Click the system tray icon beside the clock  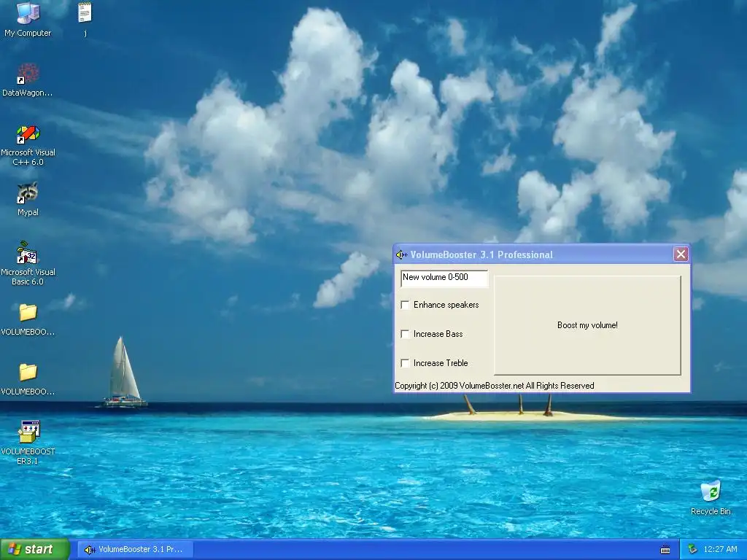point(693,550)
